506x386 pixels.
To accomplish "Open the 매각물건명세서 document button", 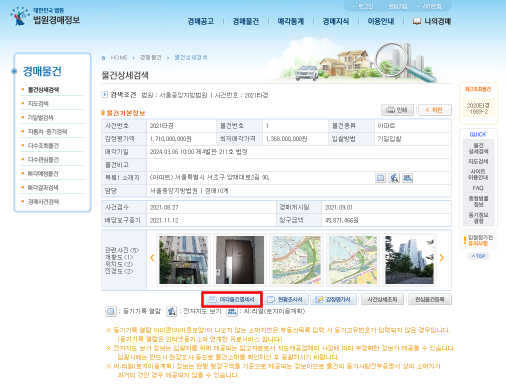I will tap(232, 299).
